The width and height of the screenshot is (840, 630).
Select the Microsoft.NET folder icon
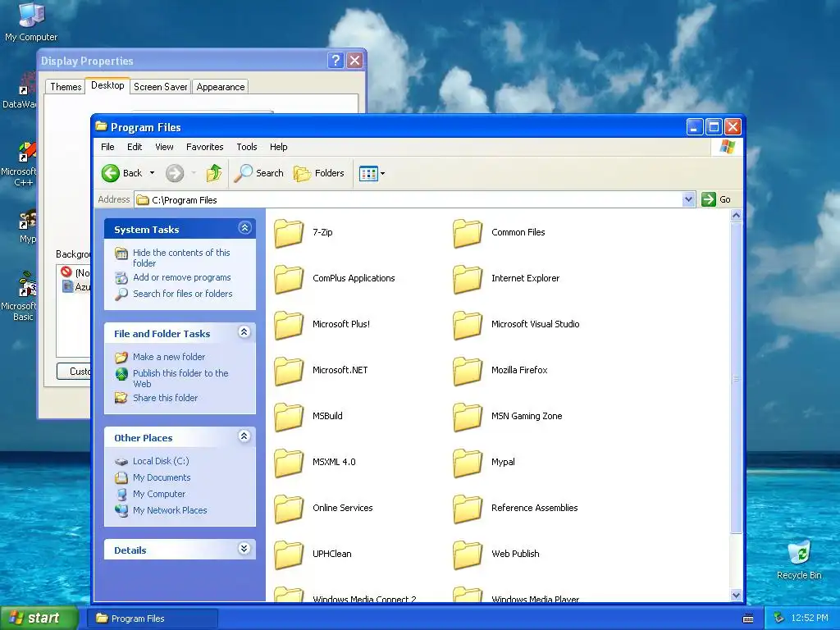(x=290, y=372)
